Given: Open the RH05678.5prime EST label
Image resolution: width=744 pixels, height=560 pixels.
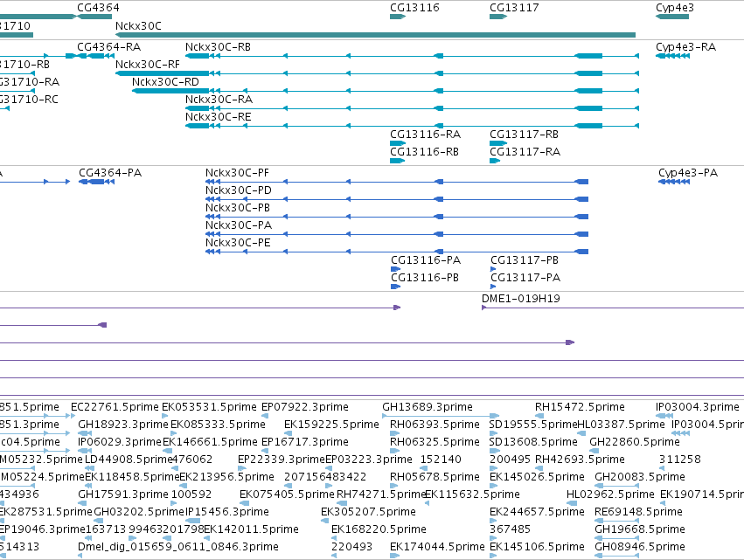Looking at the screenshot, I should tap(435, 477).
